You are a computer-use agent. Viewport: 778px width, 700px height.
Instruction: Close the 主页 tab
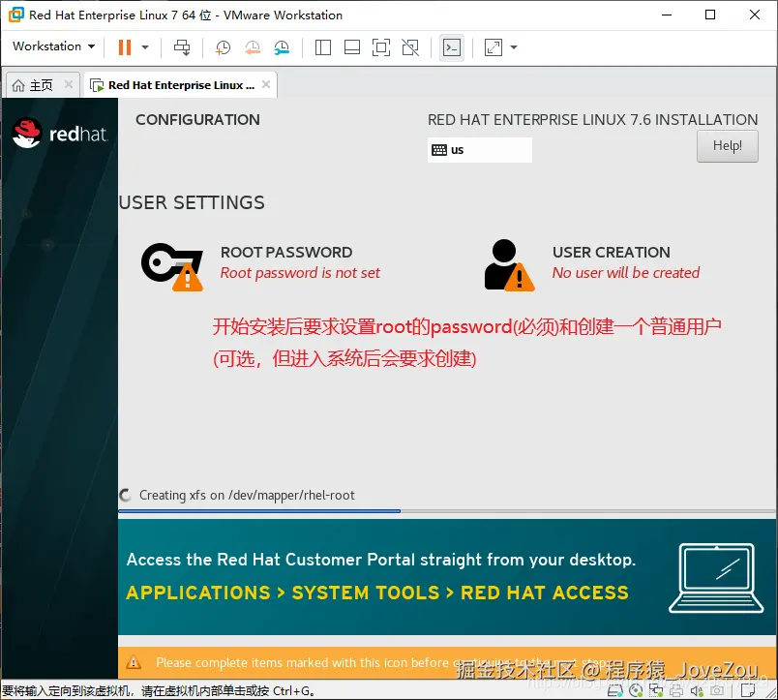coord(69,84)
